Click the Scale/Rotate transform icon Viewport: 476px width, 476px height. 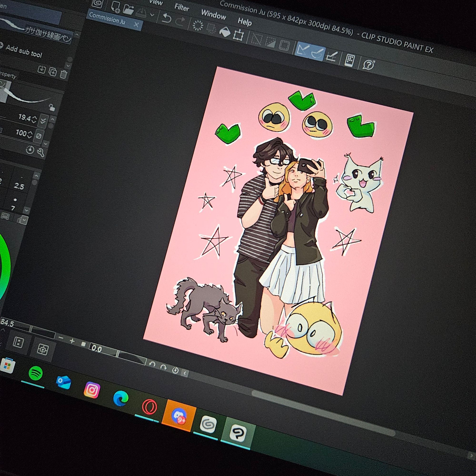click(x=238, y=35)
